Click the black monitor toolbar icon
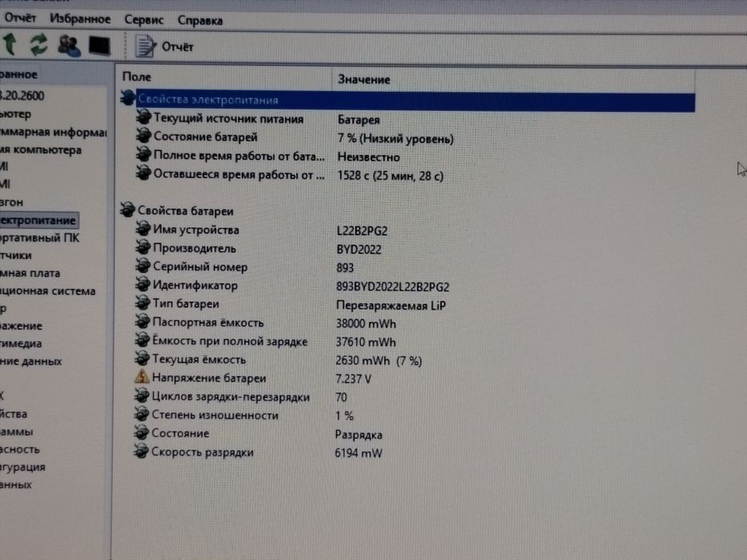Image resolution: width=747 pixels, height=560 pixels. pos(99,46)
